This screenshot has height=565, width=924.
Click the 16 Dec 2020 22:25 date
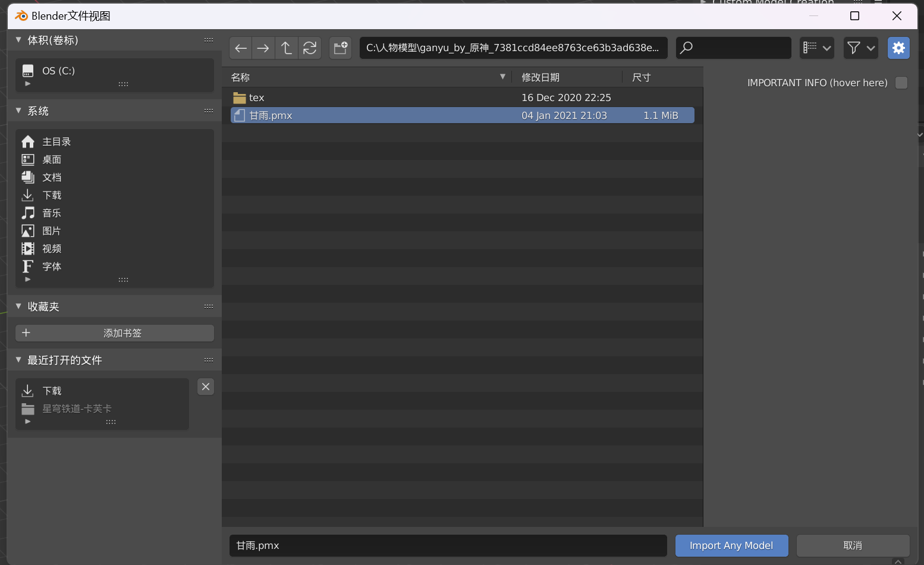click(566, 98)
